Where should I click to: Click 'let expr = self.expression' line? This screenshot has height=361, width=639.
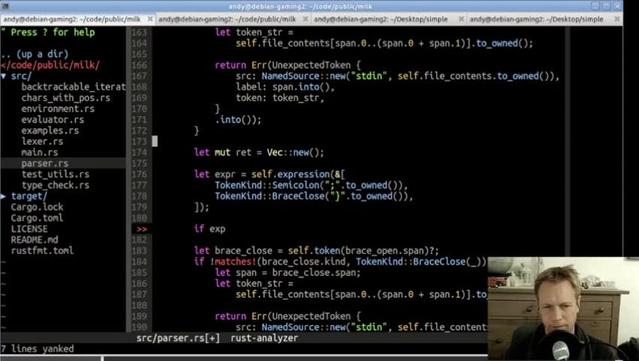click(270, 174)
